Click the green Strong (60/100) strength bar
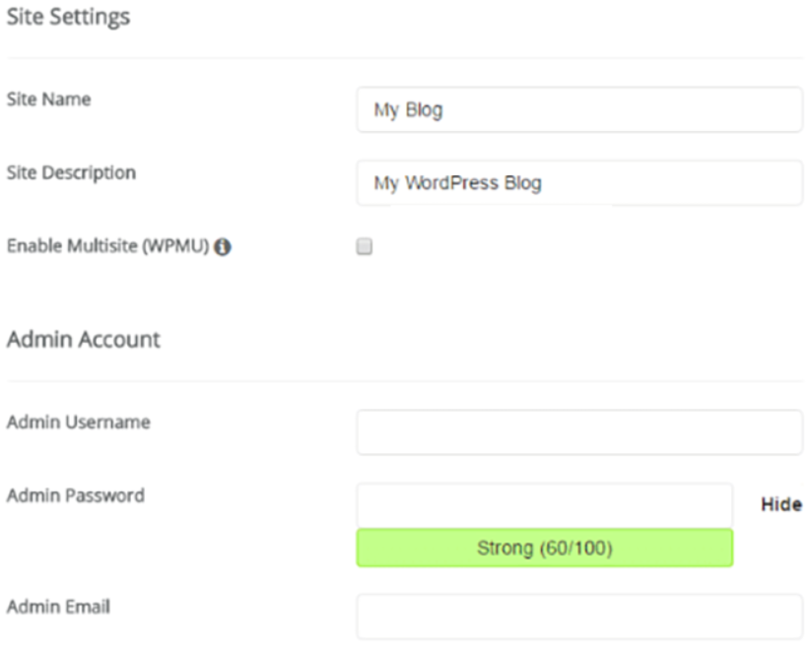 point(545,548)
